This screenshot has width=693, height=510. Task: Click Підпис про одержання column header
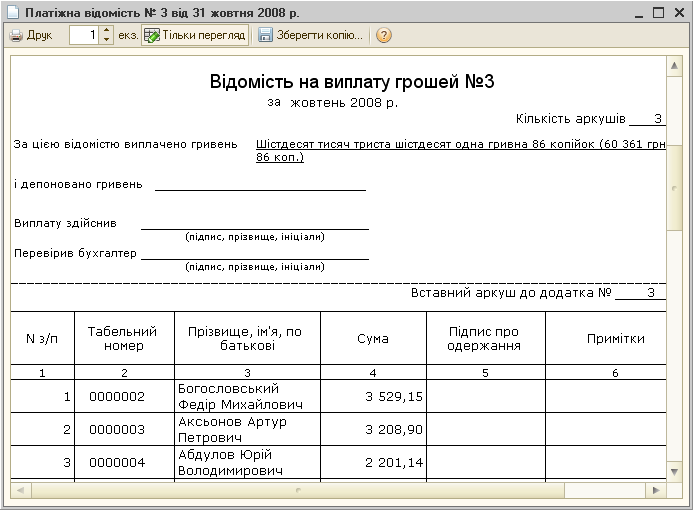point(484,339)
